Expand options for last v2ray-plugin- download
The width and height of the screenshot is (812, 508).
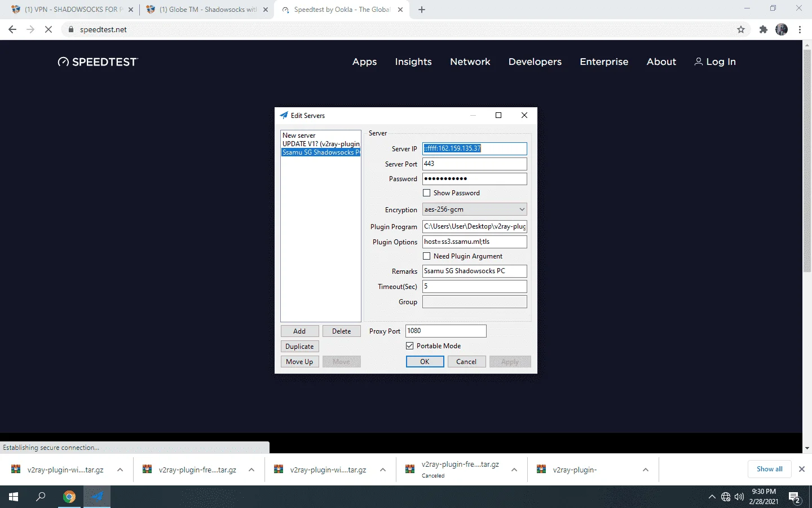(646, 470)
